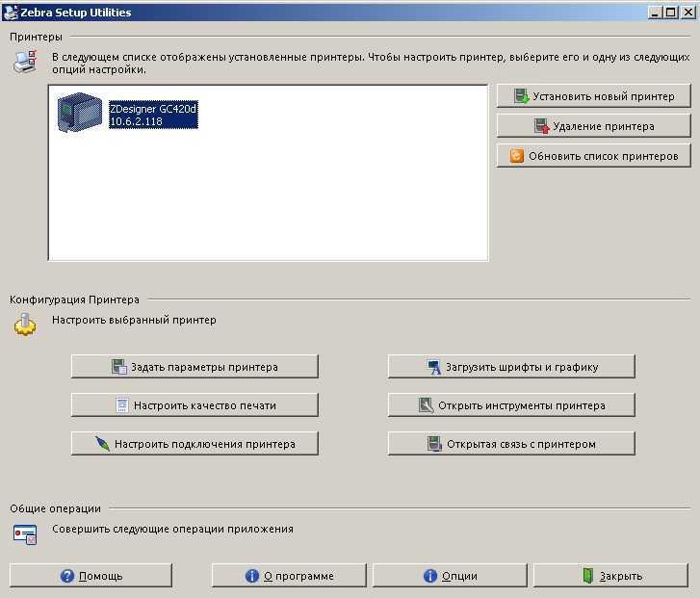Open Открыть инструменты принтера

pos(511,405)
